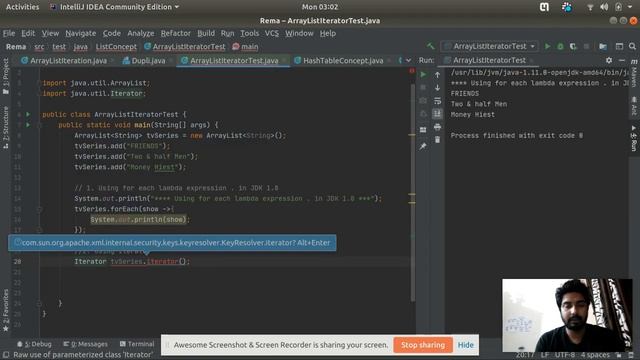This screenshot has width=640, height=360.
Task: Collapse the forEach lambda fold marker
Action: [x=40, y=209]
